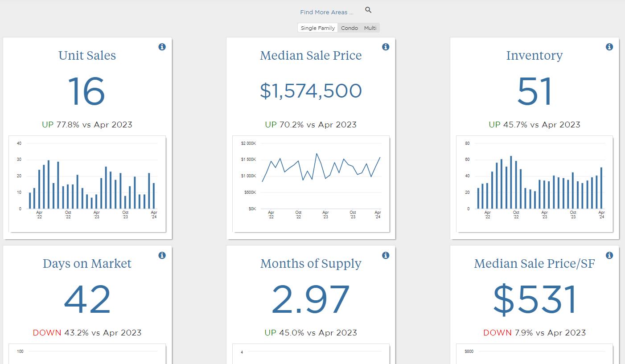Open info icon on Inventory card
This screenshot has height=364, width=625.
click(609, 47)
